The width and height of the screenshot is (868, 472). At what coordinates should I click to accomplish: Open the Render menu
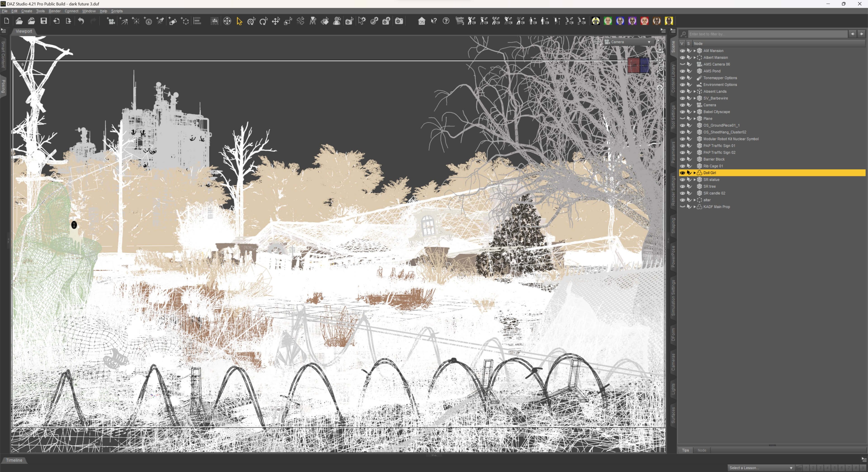point(54,11)
